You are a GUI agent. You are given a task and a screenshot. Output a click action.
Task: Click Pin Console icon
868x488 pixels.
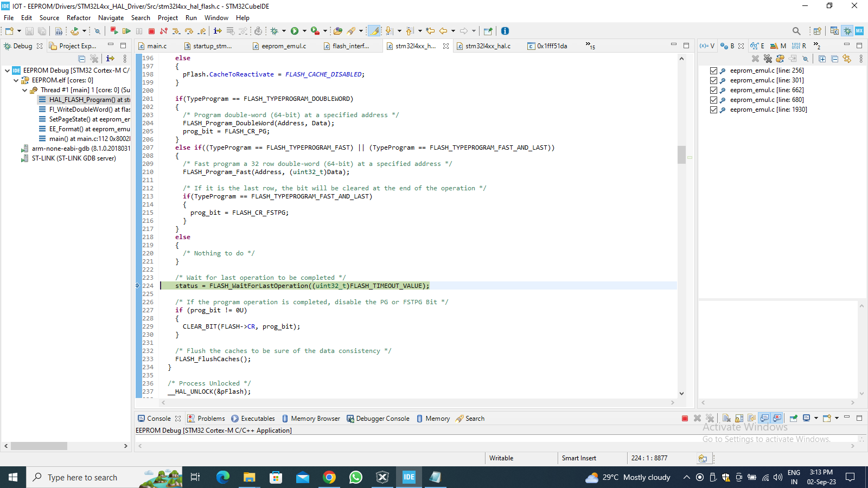pos(793,418)
